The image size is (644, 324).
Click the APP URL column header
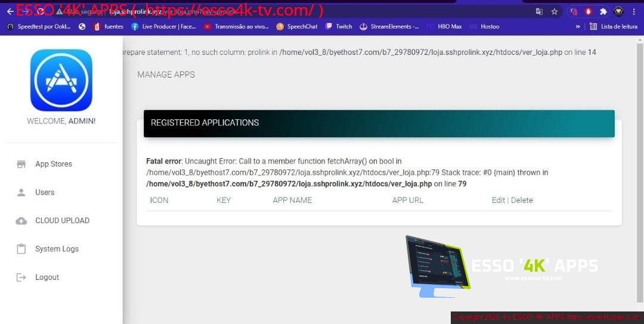407,200
